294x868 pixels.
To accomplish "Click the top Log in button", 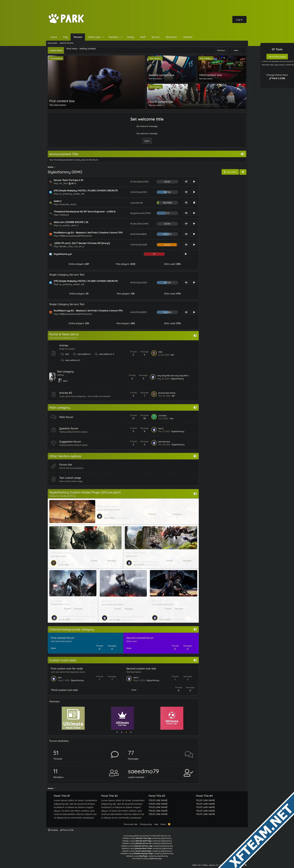I will 239,19.
